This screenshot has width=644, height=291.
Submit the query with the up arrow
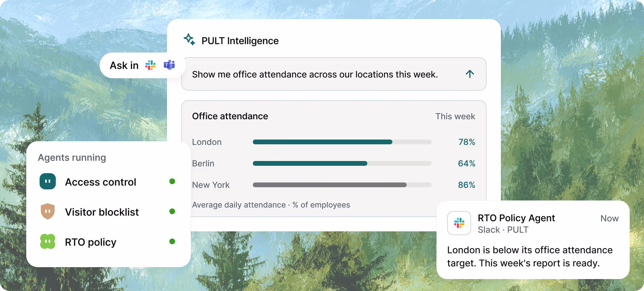470,74
